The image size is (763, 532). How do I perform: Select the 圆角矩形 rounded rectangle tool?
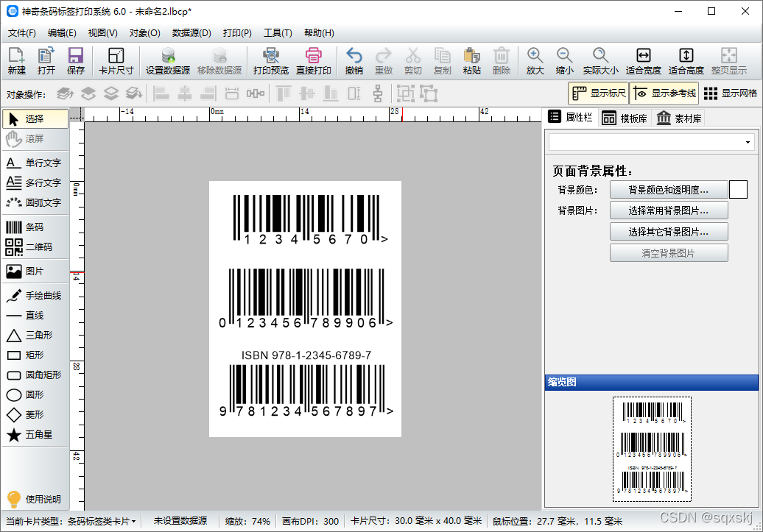tap(35, 375)
